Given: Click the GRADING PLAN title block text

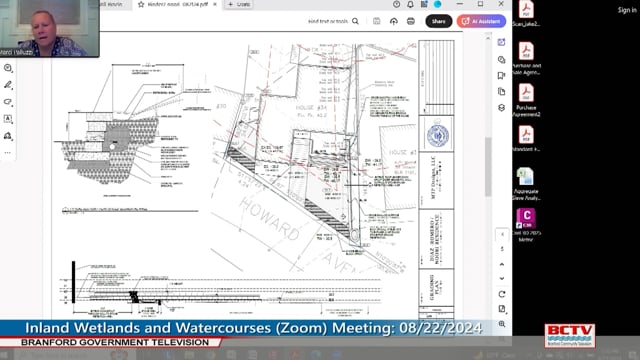Looking at the screenshot, I should tap(436, 287).
